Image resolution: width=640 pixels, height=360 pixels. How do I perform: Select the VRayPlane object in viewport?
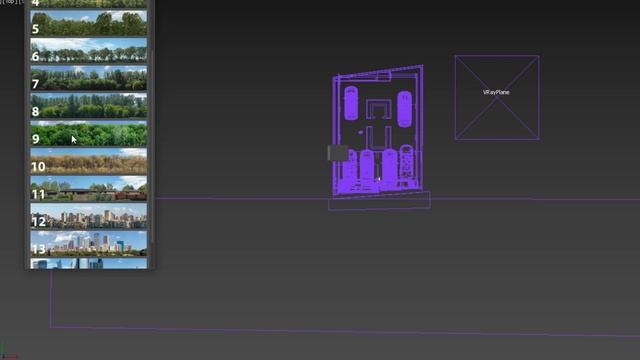497,98
